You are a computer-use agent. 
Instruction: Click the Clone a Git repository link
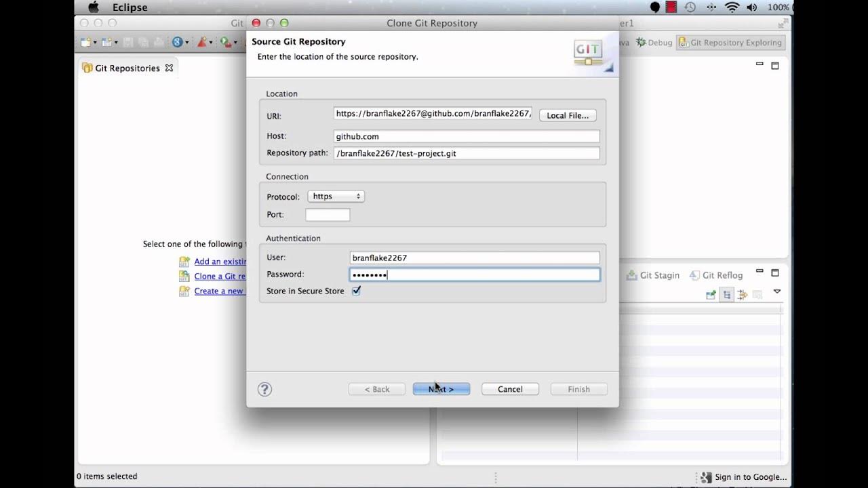point(220,277)
